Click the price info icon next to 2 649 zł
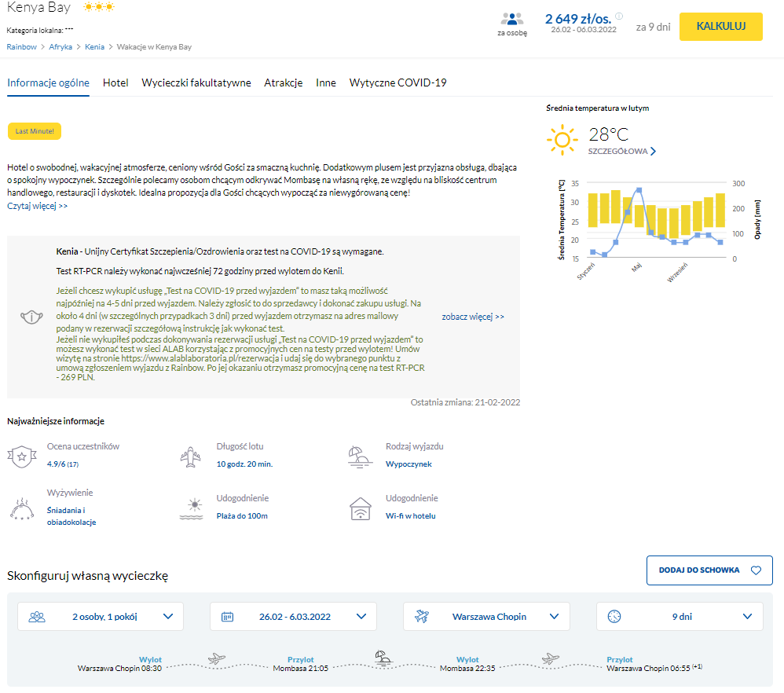Image resolution: width=784 pixels, height=693 pixels. point(619,16)
